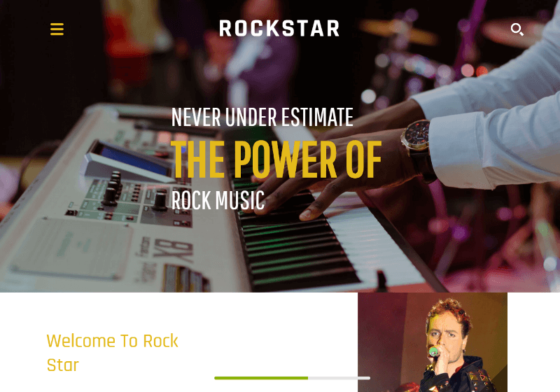Click the singer's green microphone
Viewport: 560px width, 392px height.
(433, 351)
